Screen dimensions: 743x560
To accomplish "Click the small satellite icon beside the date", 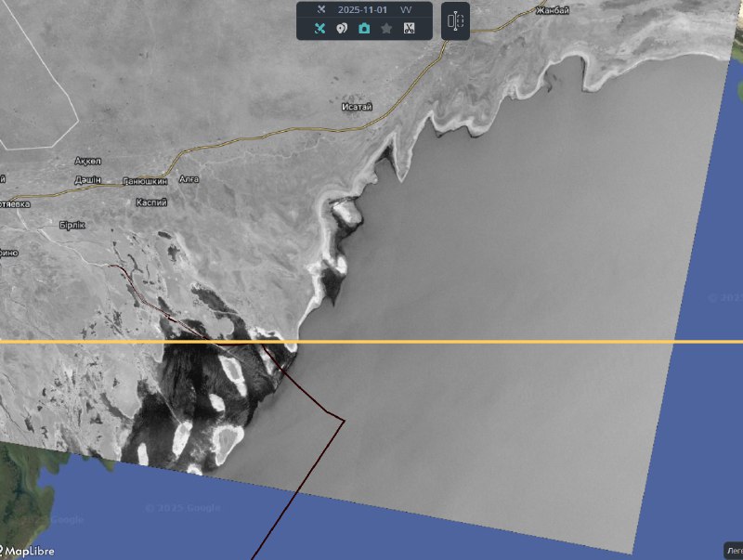I will tap(320, 9).
